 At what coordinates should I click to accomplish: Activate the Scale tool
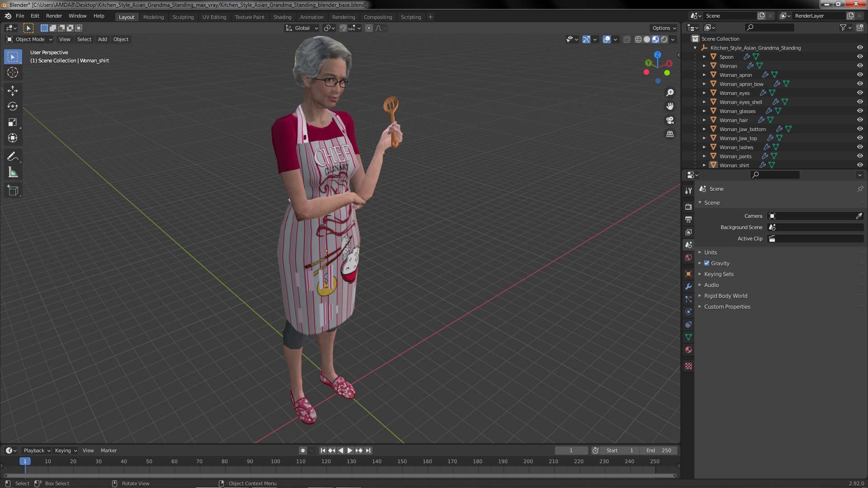pos(13,122)
